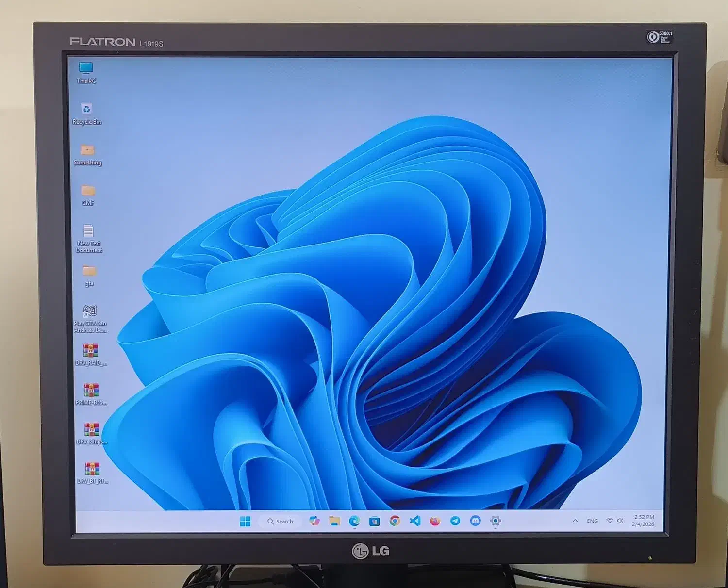Open the Microsoft Store
Screen dimensions: 728x588
pos(374,521)
